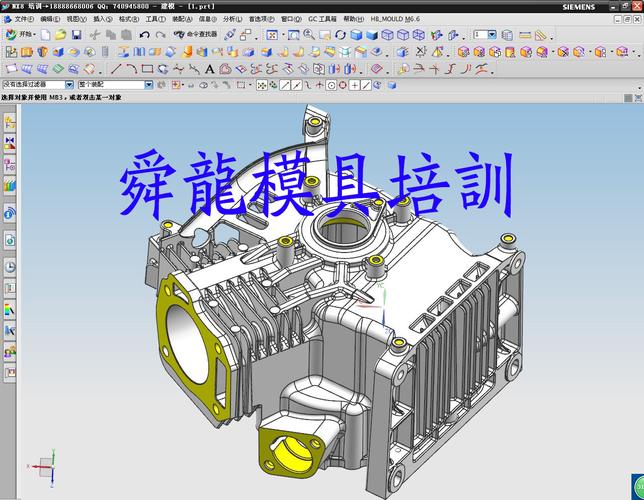
Task: Open the Roles sidebar icon with people
Action: [10, 353]
